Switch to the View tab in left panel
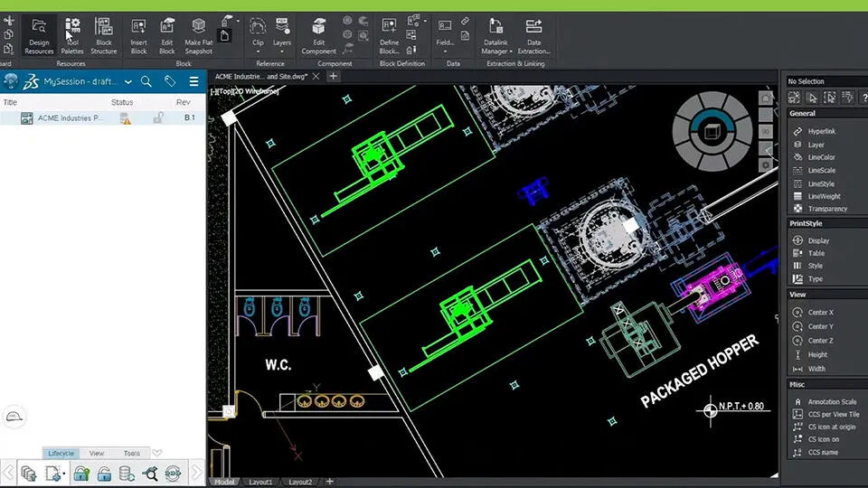The width and height of the screenshot is (868, 488). click(97, 453)
